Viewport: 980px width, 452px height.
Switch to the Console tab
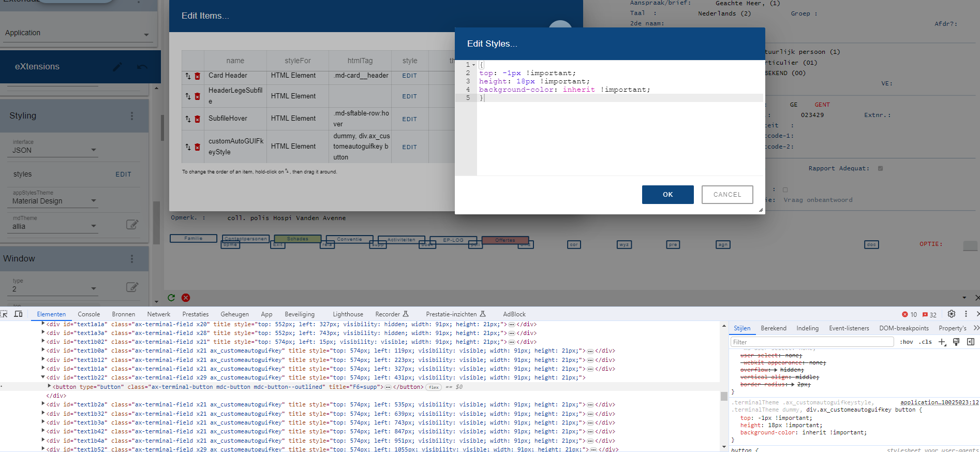coord(88,314)
